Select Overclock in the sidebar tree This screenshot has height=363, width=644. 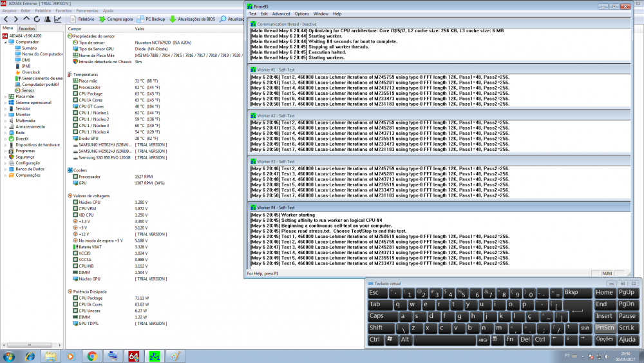point(30,72)
